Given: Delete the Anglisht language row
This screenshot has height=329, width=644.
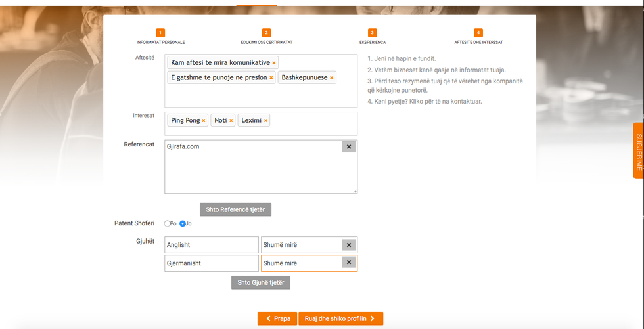Looking at the screenshot, I should tap(349, 245).
